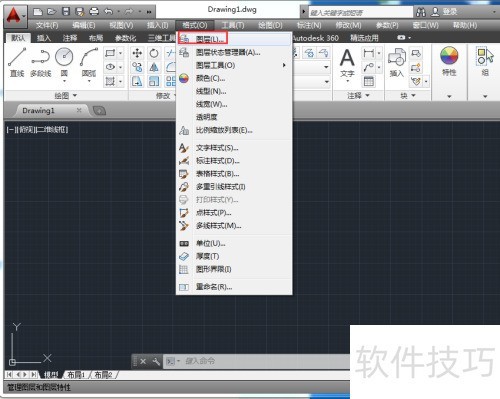Image resolution: width=500 pixels, height=399 pixels.
Task: Choose Dimension Style (标注样式) entry
Action: (234, 161)
